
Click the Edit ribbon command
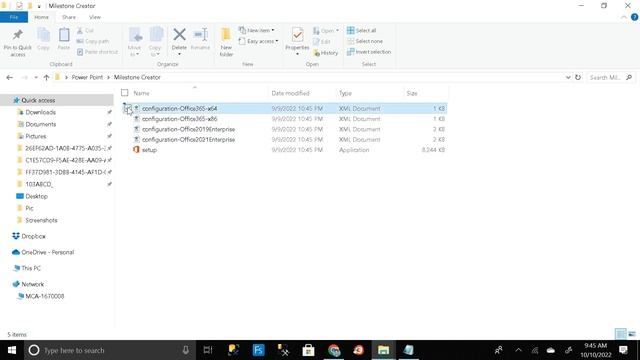[x=322, y=42]
